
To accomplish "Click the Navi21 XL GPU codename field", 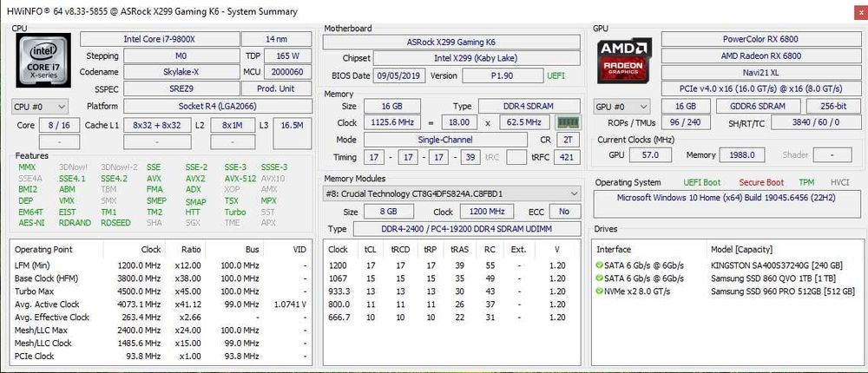I will [x=760, y=72].
